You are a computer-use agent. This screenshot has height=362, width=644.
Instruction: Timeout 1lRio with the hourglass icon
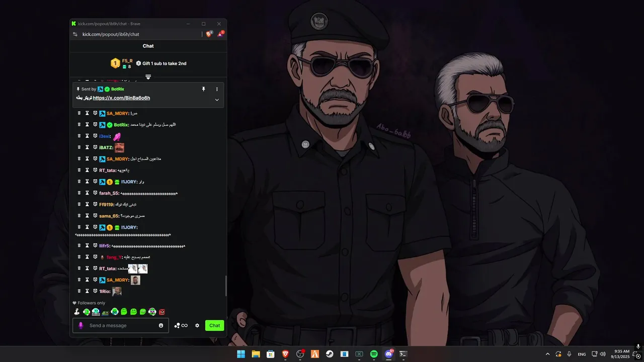(87, 291)
